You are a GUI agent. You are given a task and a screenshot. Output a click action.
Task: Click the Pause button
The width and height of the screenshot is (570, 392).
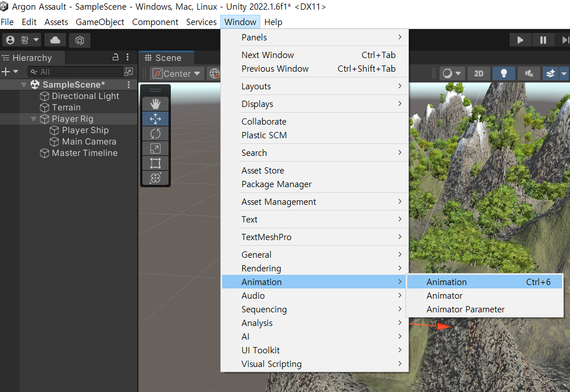point(543,40)
